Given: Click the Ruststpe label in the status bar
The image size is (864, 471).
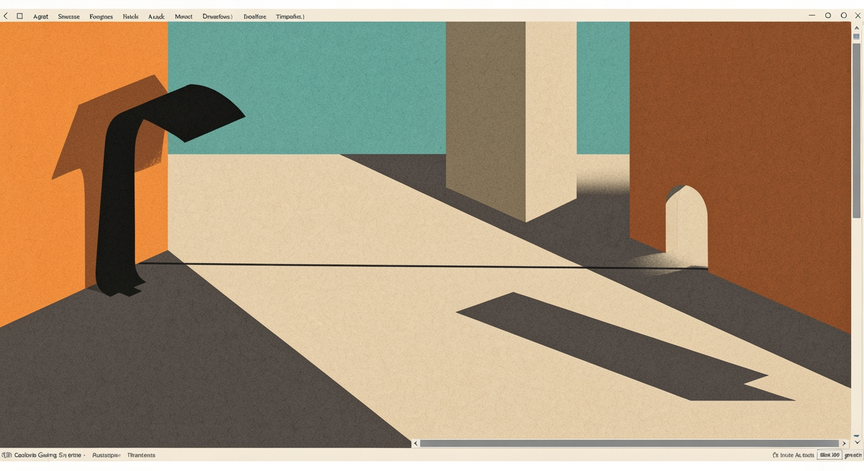Looking at the screenshot, I should click(105, 455).
